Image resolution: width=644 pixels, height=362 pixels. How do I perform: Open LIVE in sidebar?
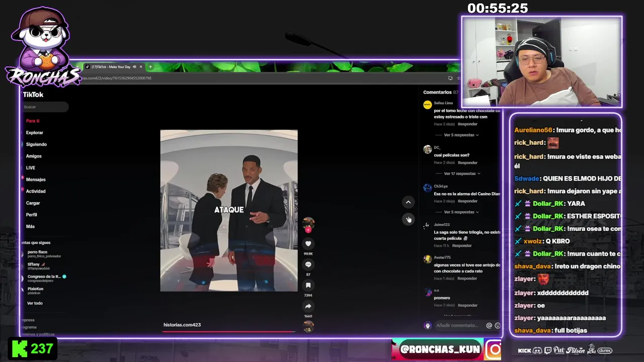pyautogui.click(x=31, y=168)
